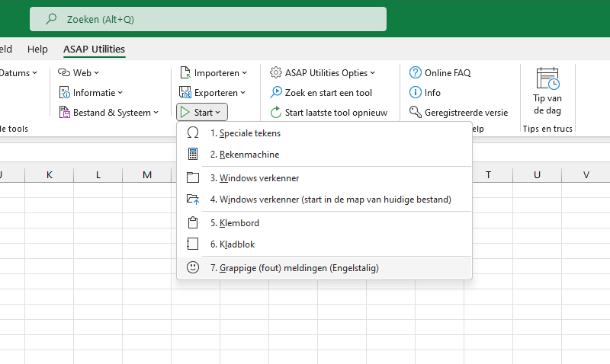Click the Informatie sheet icon
The height and width of the screenshot is (364, 610).
tap(64, 92)
